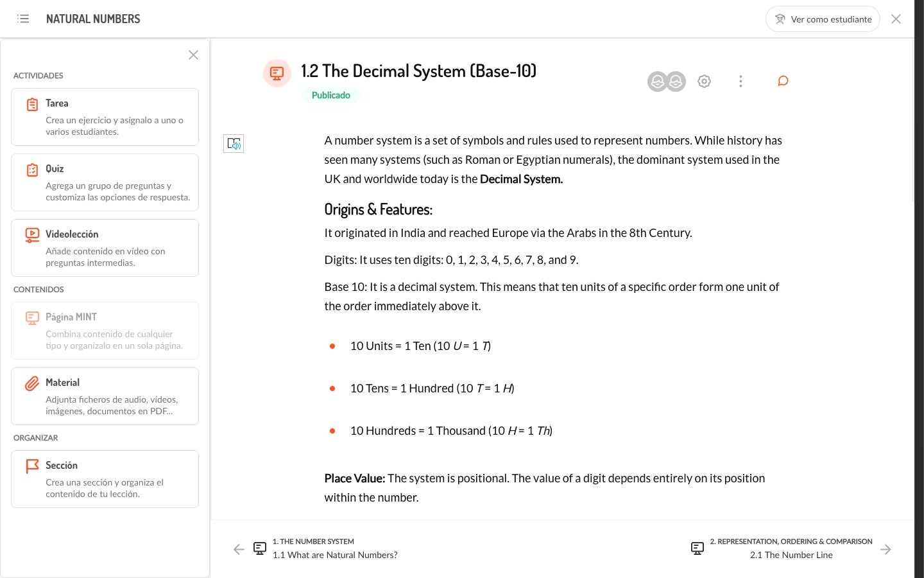The image size is (924, 578).
Task: Go to next page with right arrow
Action: pos(886,549)
